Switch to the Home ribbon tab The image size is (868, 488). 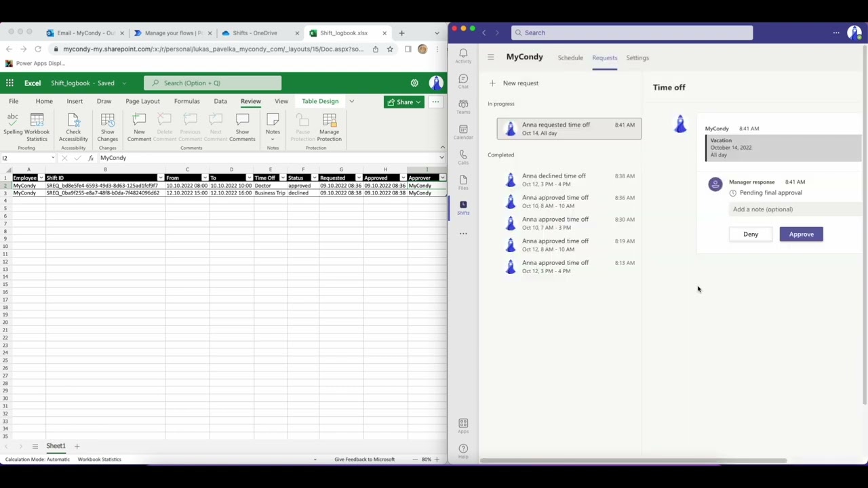pyautogui.click(x=44, y=101)
